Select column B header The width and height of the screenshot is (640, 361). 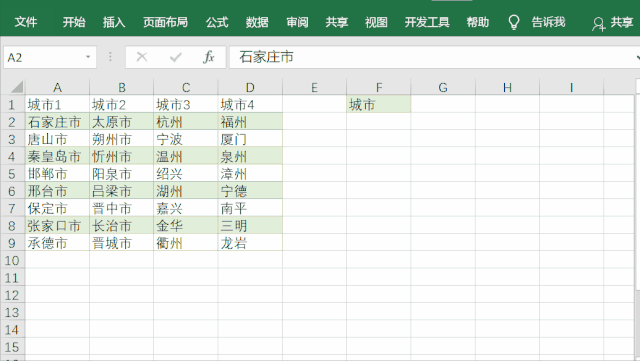pos(122,87)
